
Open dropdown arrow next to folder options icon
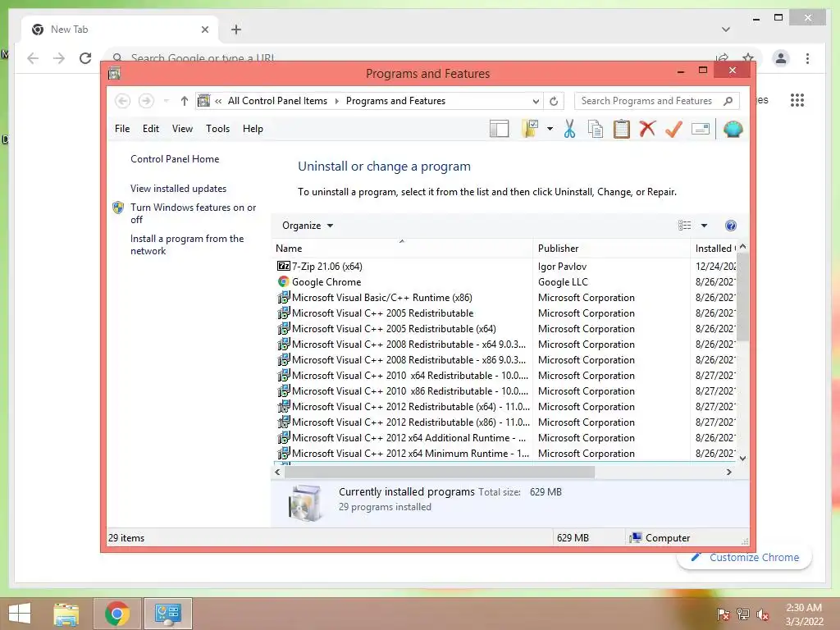tap(550, 129)
